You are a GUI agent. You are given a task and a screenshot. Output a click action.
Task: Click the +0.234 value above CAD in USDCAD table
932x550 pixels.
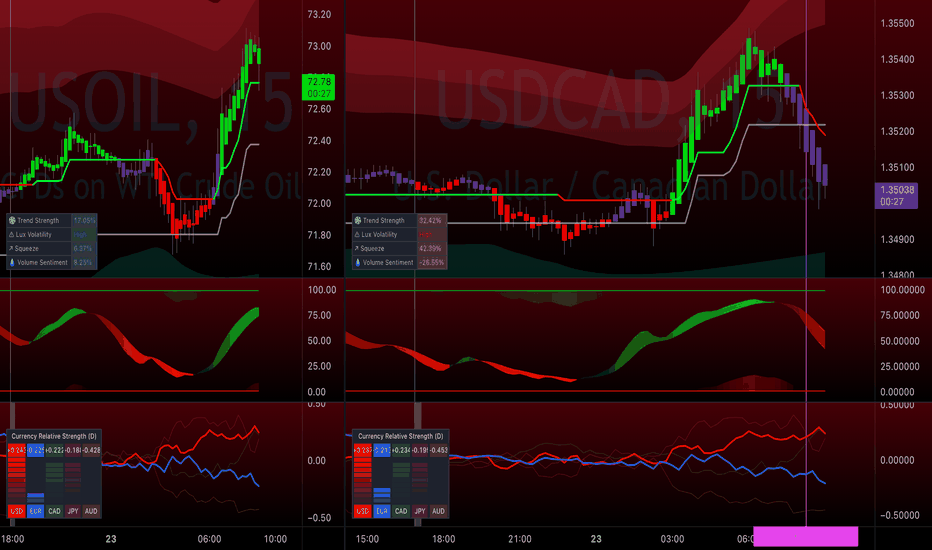coord(401,450)
